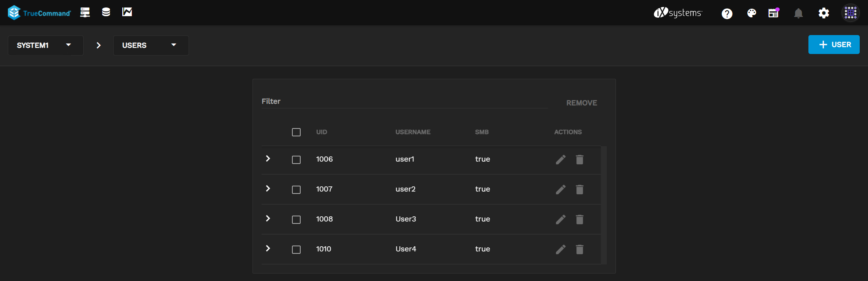Open the SYSTEM1 dropdown

(x=45, y=45)
